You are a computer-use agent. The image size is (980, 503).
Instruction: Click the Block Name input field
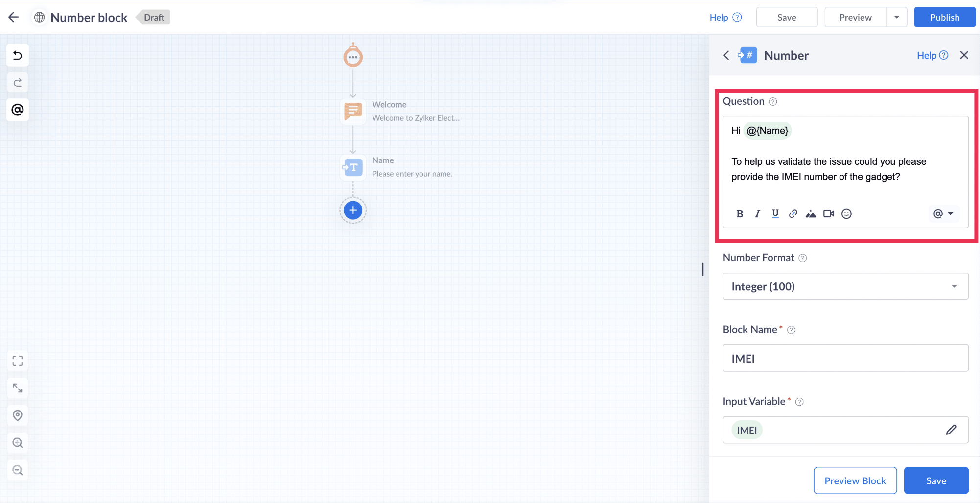(x=845, y=358)
